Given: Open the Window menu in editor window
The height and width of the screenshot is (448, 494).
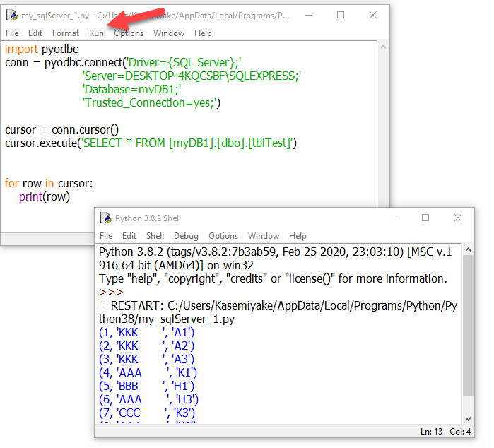Looking at the screenshot, I should point(169,33).
